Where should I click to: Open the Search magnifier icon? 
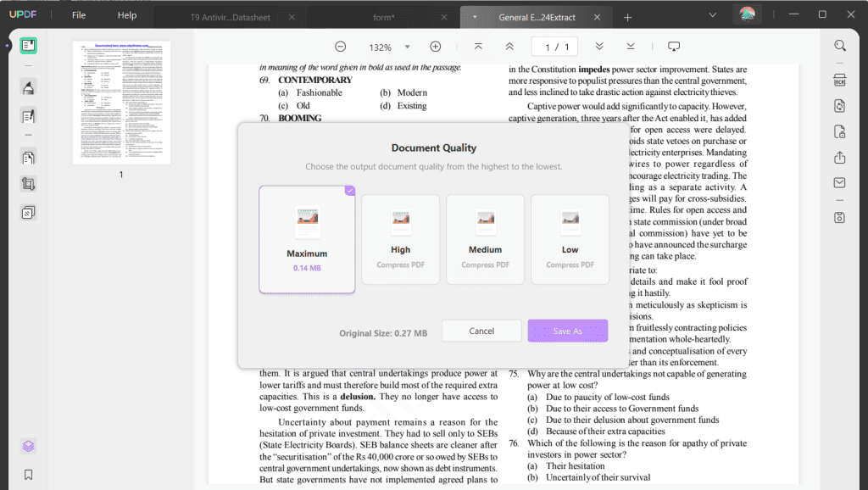840,46
